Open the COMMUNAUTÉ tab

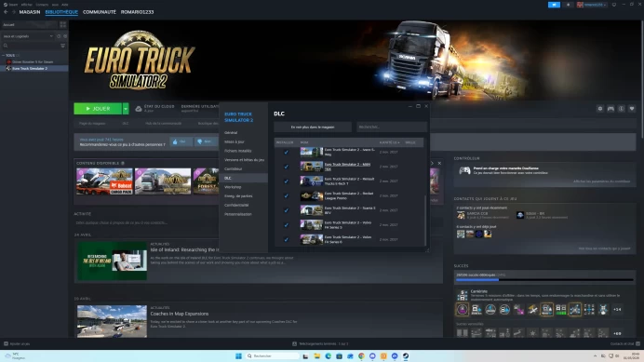tap(100, 12)
